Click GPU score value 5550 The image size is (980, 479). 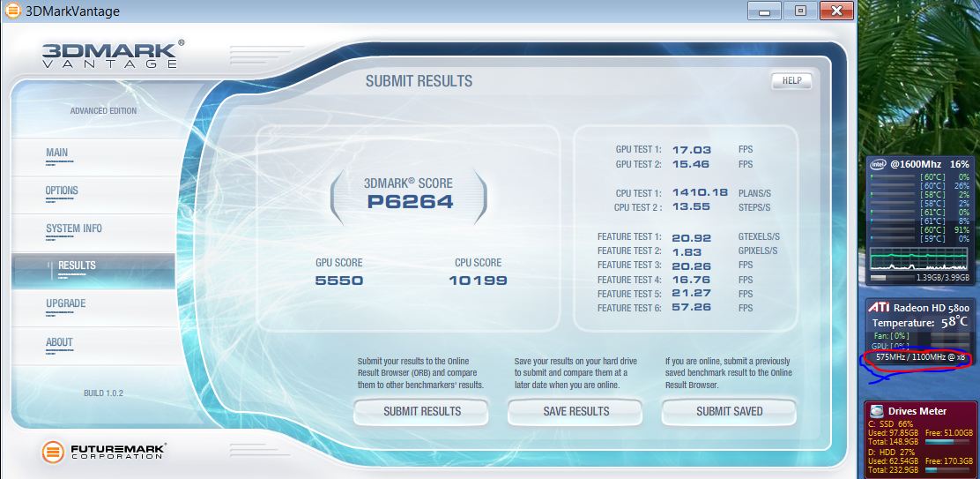click(x=338, y=281)
